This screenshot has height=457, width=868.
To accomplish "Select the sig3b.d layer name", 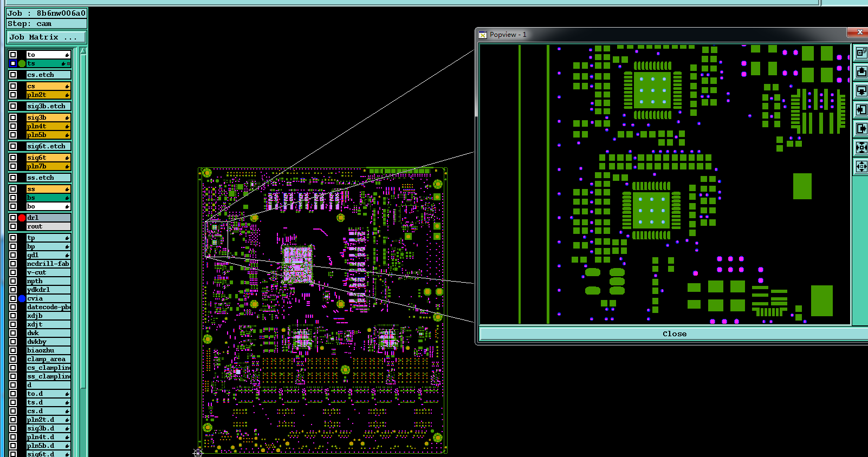I will pos(49,428).
